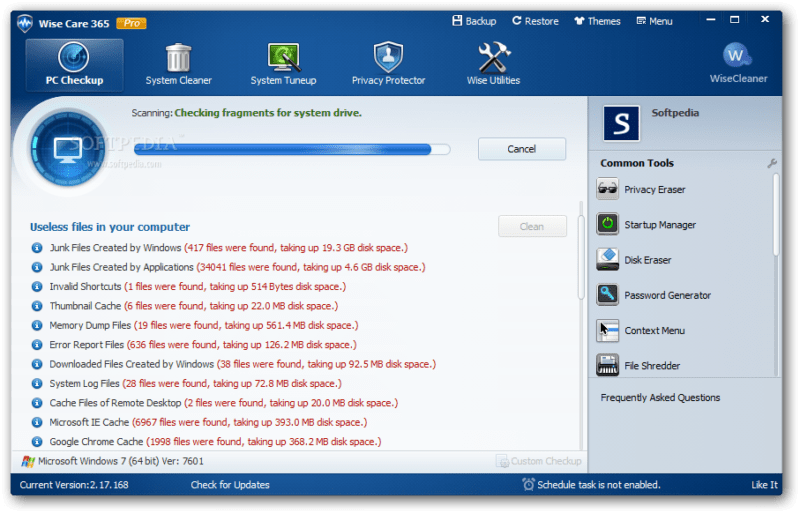Click the Like It link
Image resolution: width=800 pixels, height=513 pixels.
tap(764, 485)
